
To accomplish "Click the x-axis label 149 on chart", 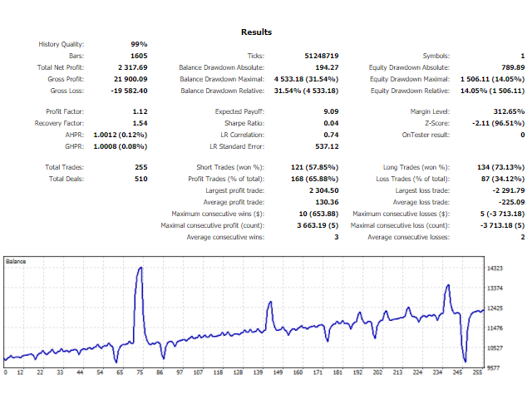I will tap(278, 372).
